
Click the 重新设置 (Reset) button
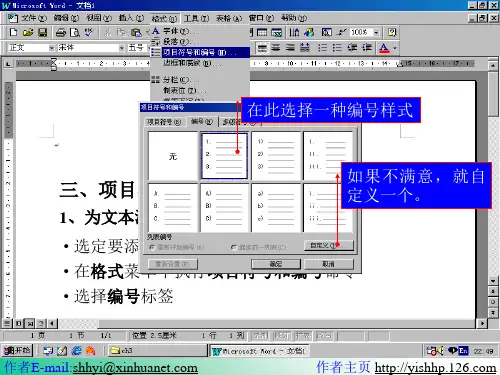pyautogui.click(x=173, y=264)
